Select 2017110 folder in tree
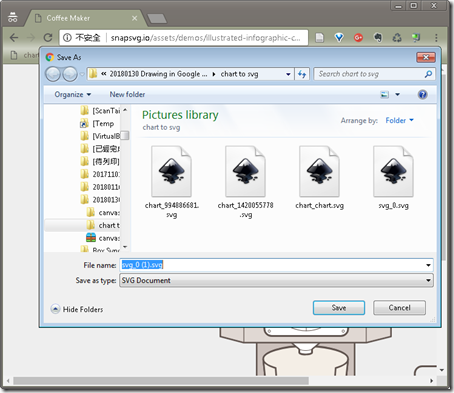Image resolution: width=454 pixels, height=393 pixels. tap(100, 174)
